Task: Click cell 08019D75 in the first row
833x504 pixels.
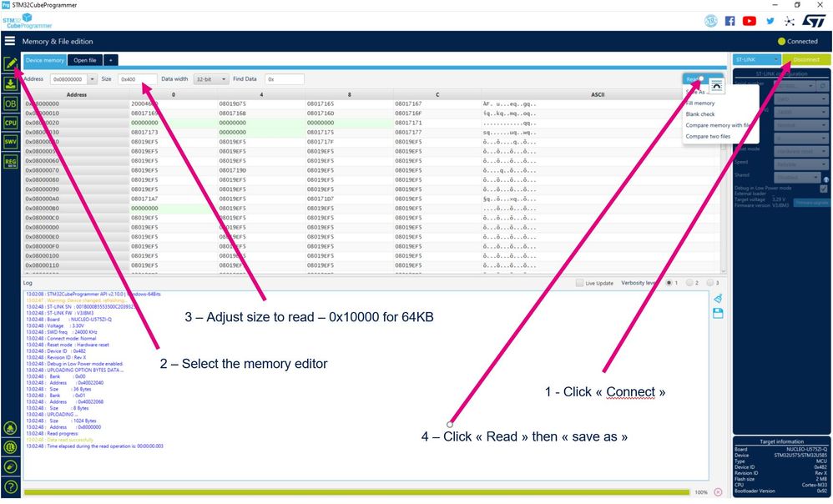Action: pos(233,103)
